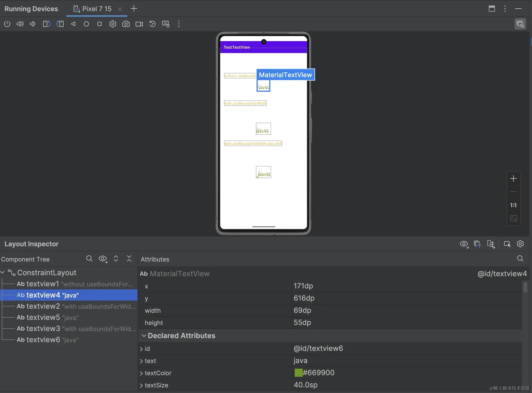Click Add new device tab button
Screen dimensions: 532x393
pyautogui.click(x=134, y=8)
